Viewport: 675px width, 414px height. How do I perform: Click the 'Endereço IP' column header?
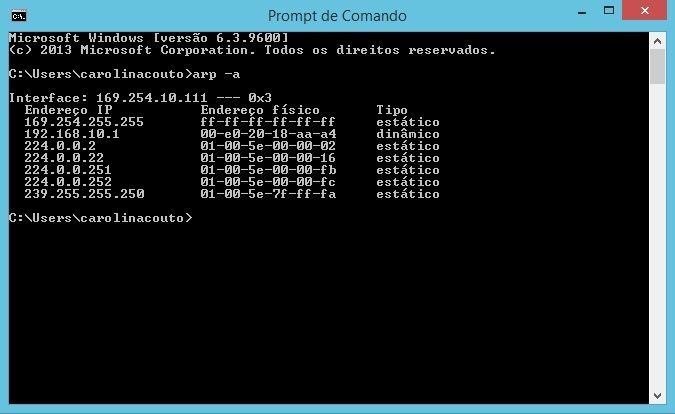[x=68, y=110]
